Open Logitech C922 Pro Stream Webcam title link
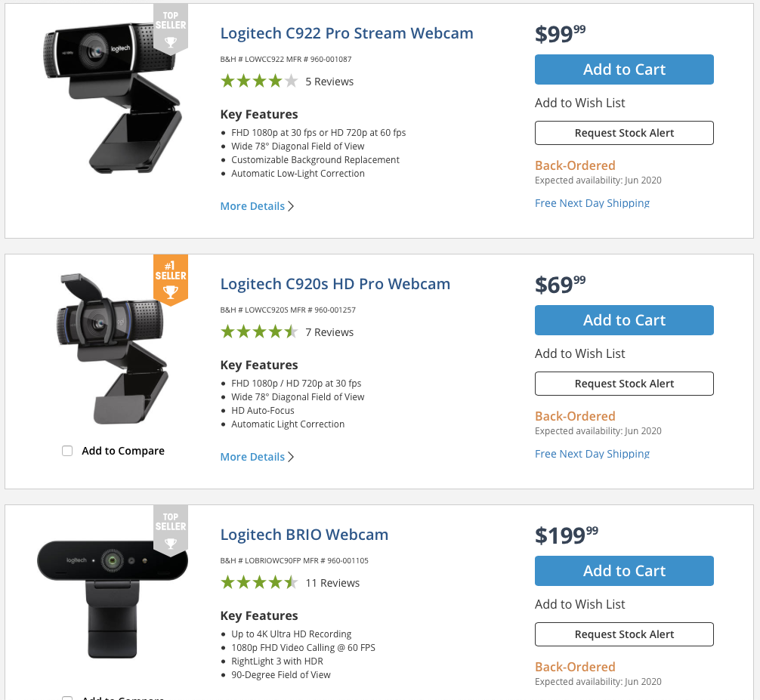 [x=347, y=33]
